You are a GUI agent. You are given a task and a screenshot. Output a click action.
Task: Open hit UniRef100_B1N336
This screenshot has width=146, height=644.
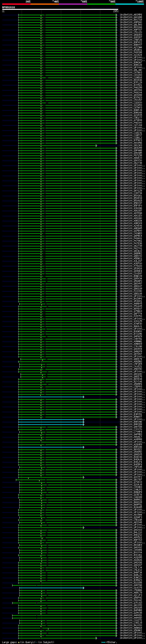coord(131,457)
